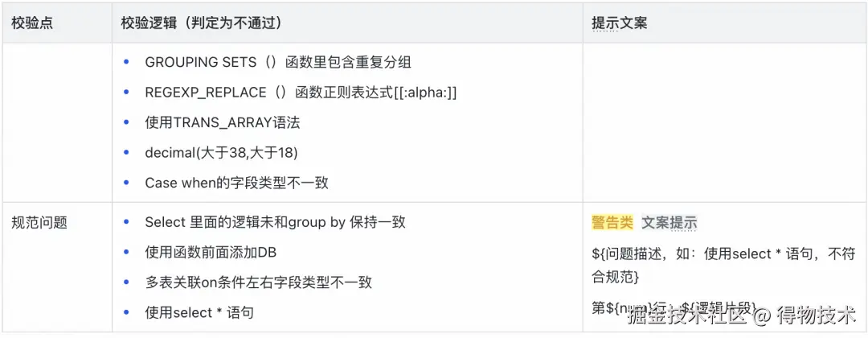Select the 使用TRANS_ARRAY语法 list item
The height and width of the screenshot is (338, 868).
pyautogui.click(x=223, y=122)
